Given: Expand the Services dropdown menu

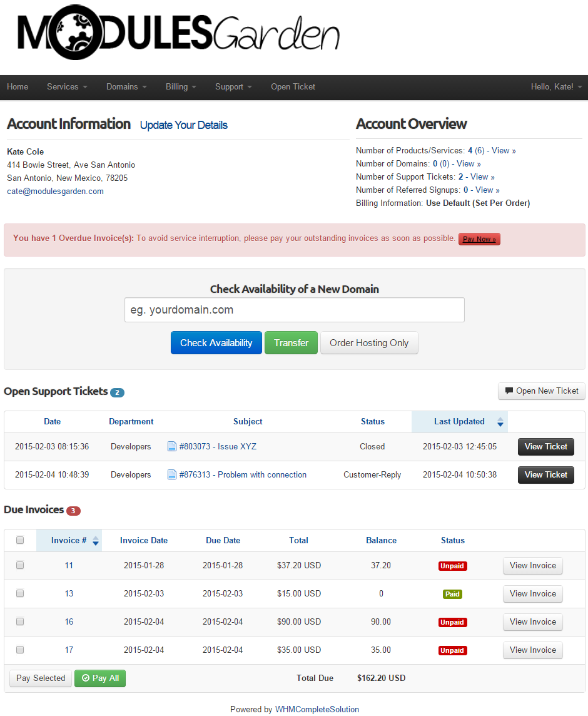Looking at the screenshot, I should [67, 87].
